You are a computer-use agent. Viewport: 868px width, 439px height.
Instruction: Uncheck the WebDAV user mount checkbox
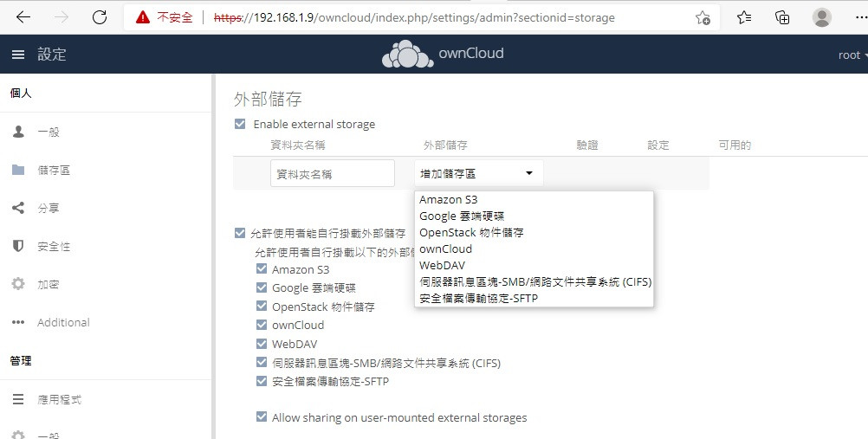(x=262, y=344)
